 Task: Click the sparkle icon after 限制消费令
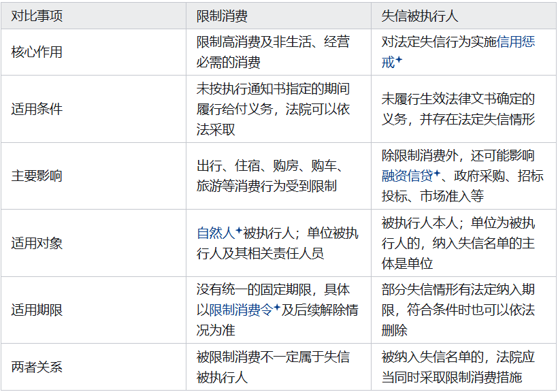click(277, 307)
